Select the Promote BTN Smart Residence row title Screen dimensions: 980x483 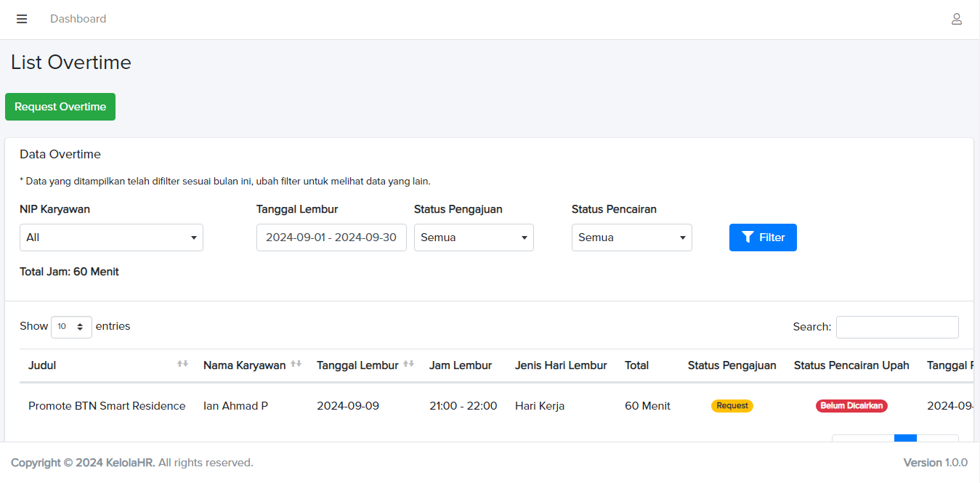[107, 406]
